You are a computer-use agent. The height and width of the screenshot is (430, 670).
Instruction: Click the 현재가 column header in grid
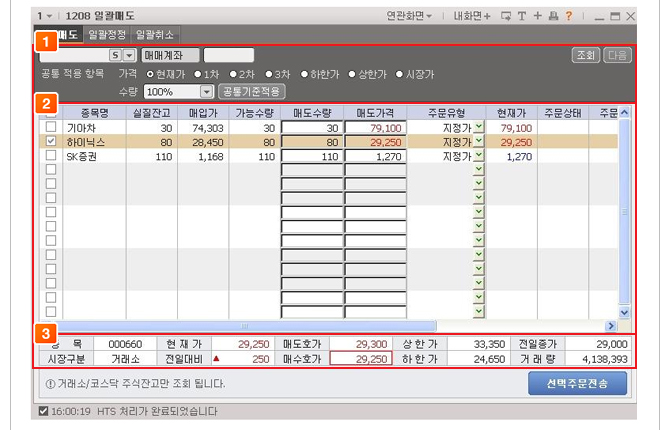tap(511, 113)
